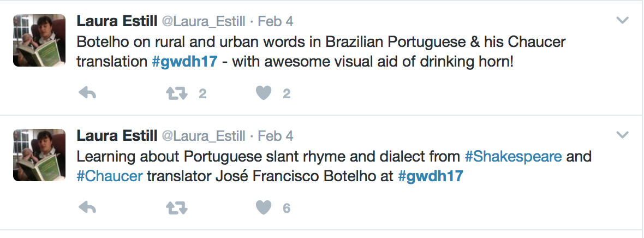Open options chevron on first tweet
This screenshot has height=238, width=644.
[x=622, y=21]
